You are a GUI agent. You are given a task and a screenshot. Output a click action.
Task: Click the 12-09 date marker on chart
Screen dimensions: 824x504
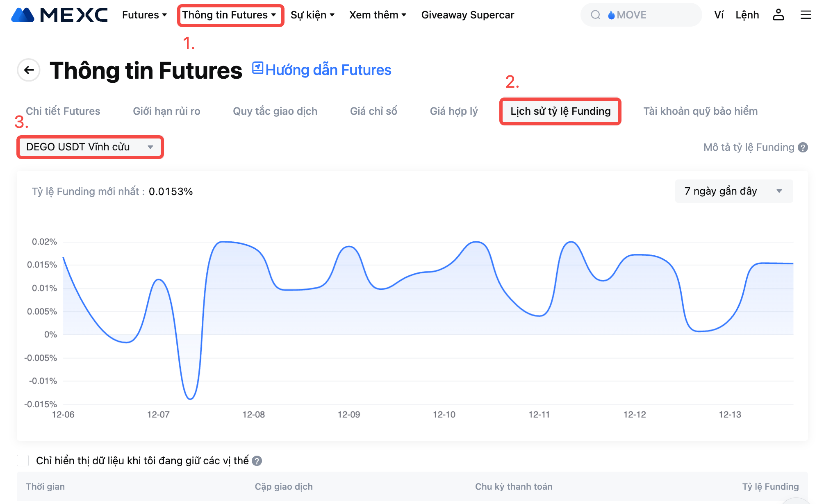(348, 414)
